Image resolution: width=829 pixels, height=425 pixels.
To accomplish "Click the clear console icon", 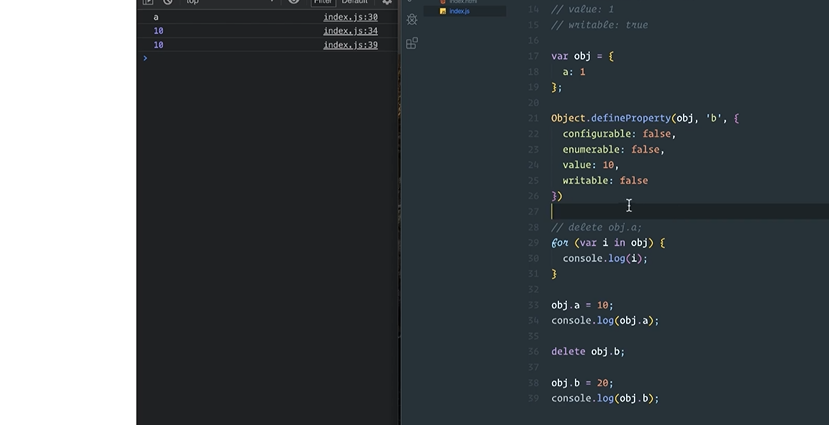I will pos(168,2).
